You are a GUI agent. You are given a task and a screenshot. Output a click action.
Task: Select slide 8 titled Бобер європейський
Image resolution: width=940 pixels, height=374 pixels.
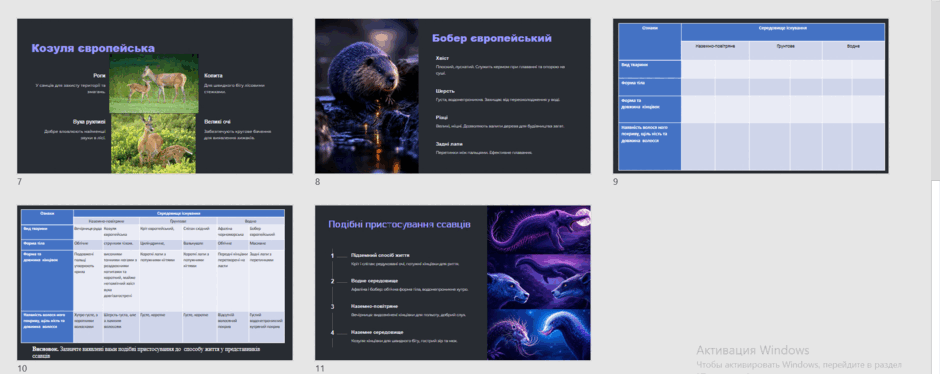(453, 96)
